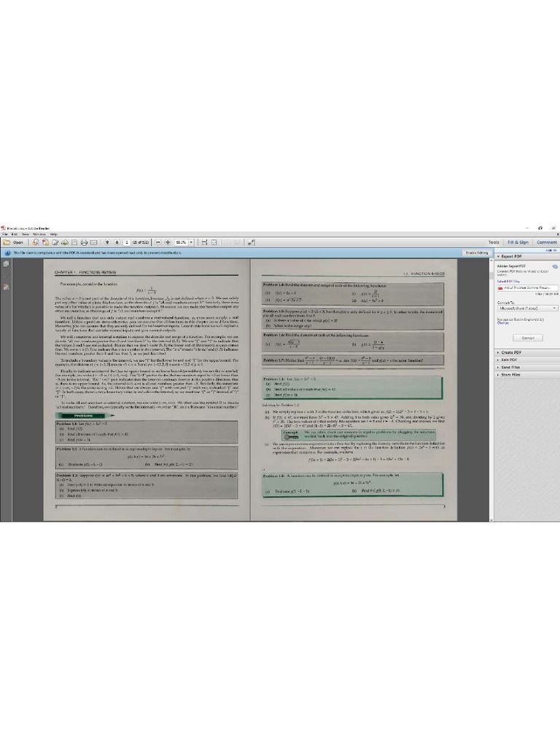The image size is (560, 747).
Task: Click the Sign In link
Action: 551,250
